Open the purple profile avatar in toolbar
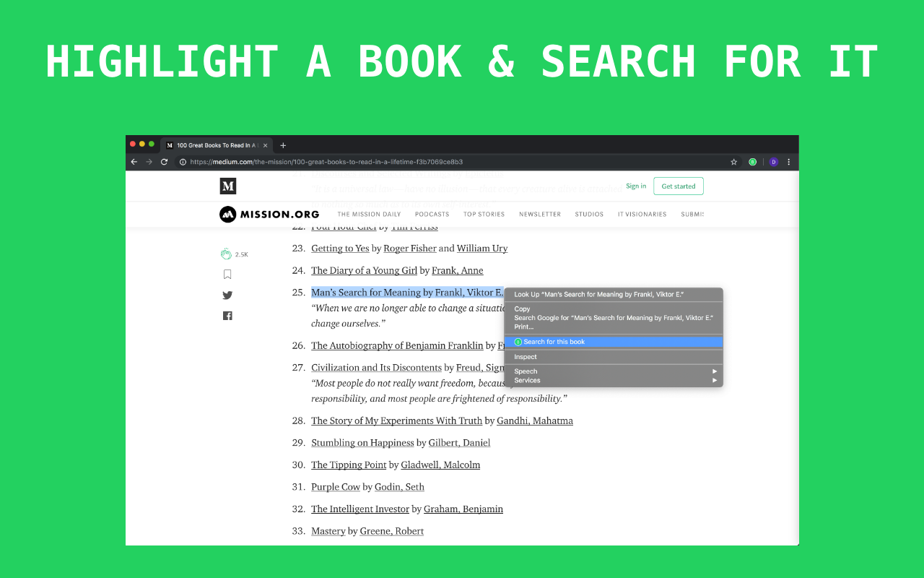 [x=773, y=162]
